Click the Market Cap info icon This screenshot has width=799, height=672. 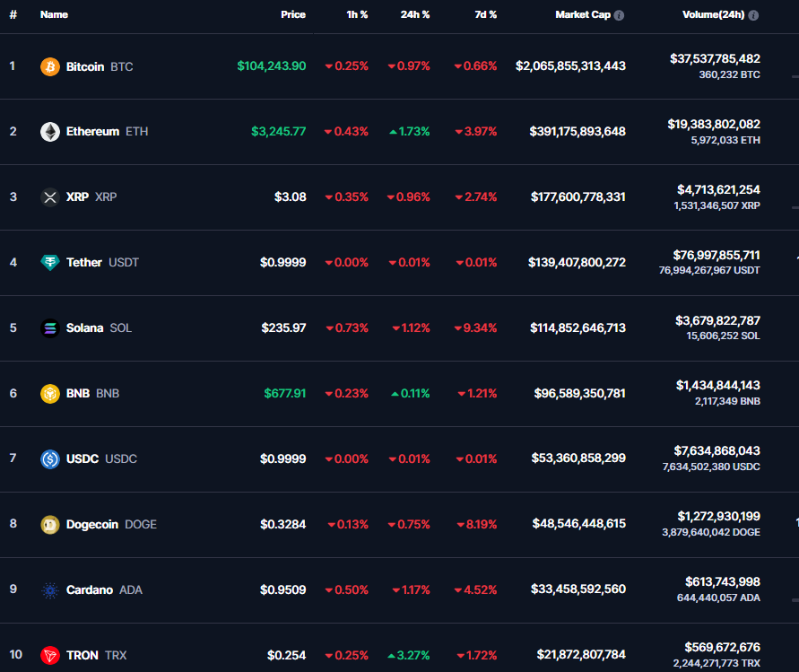click(619, 15)
